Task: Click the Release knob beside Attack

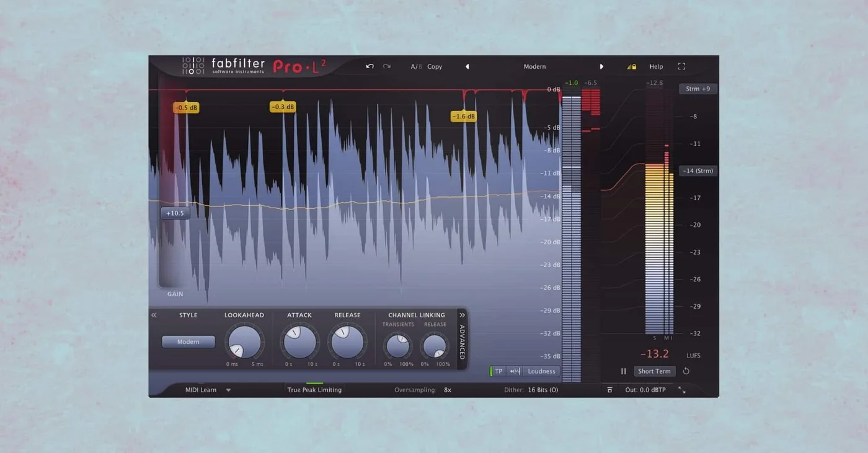Action: point(347,341)
